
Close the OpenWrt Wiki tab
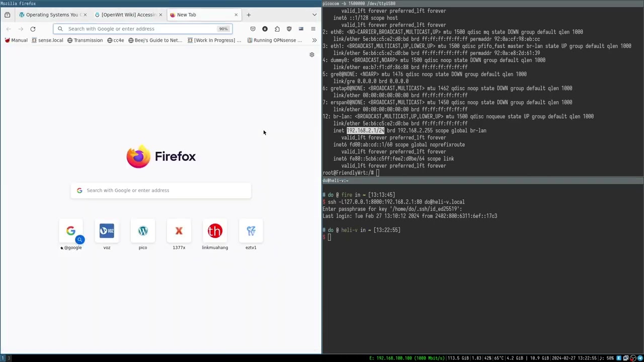(160, 15)
